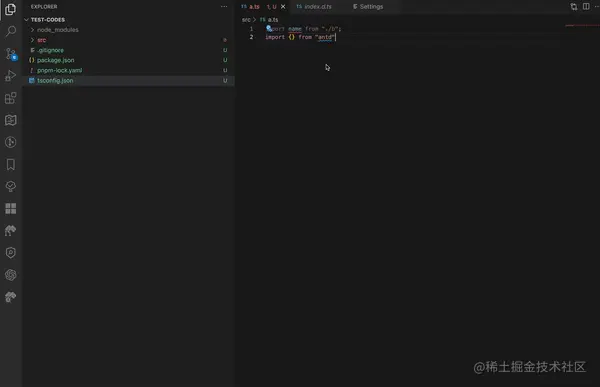This screenshot has width=600, height=387.
Task: Open the Explorer view in activity bar
Action: [x=11, y=9]
